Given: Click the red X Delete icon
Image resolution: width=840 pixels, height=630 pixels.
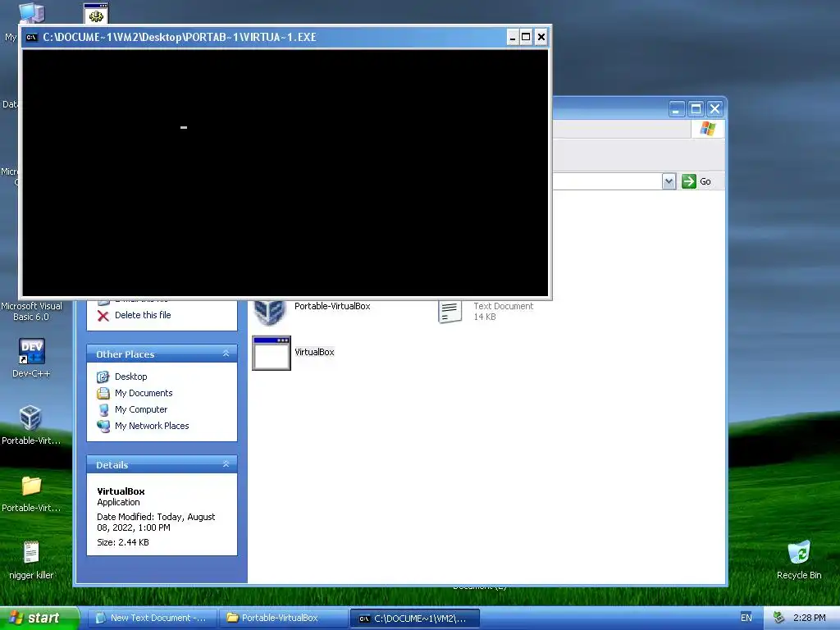Looking at the screenshot, I should (x=103, y=316).
